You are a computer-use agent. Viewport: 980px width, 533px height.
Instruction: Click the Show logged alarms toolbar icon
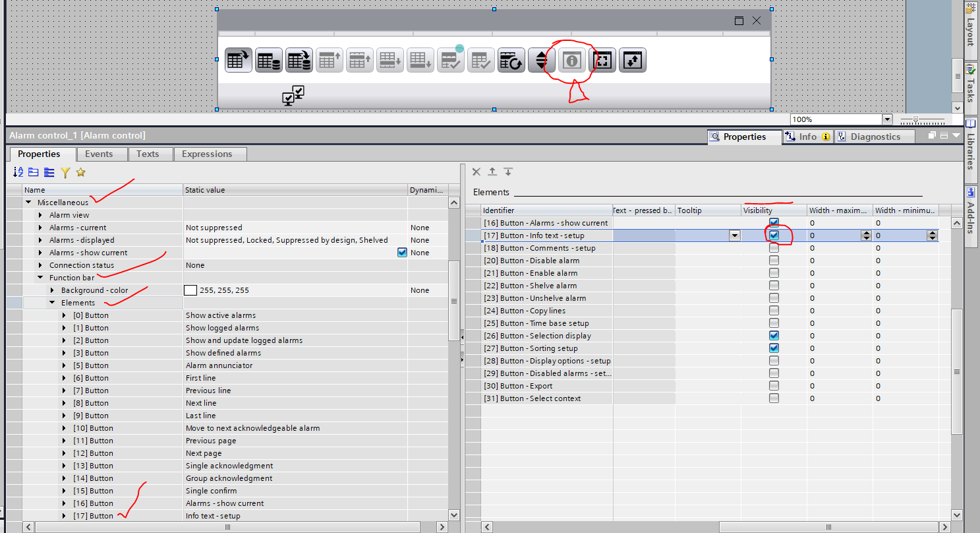pyautogui.click(x=268, y=60)
